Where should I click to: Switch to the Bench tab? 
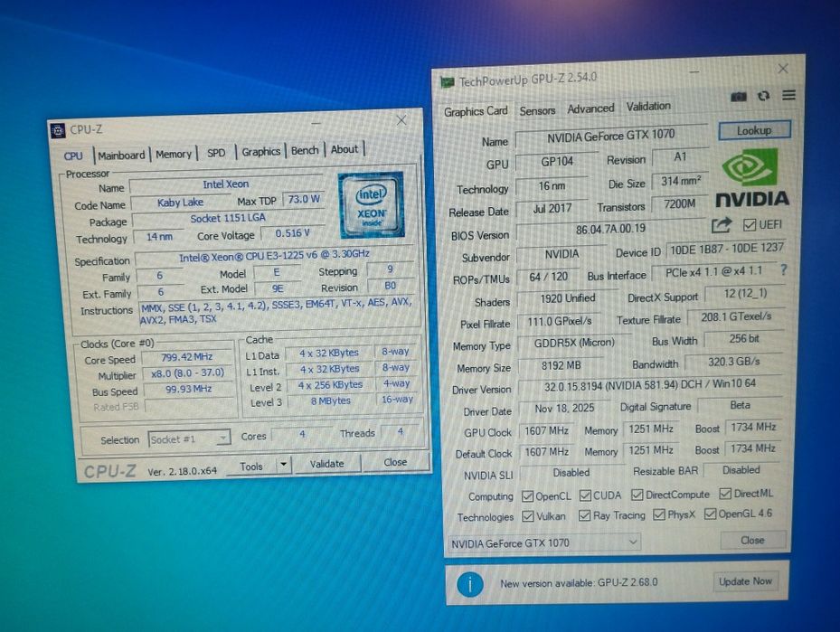click(x=305, y=150)
